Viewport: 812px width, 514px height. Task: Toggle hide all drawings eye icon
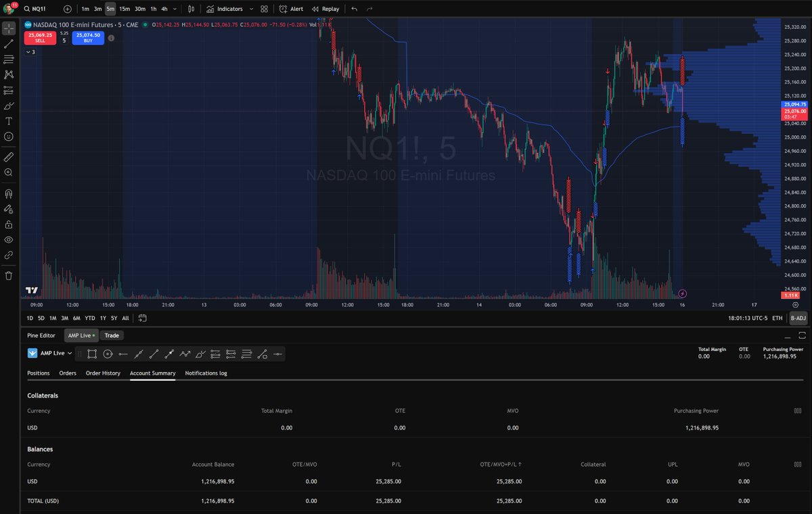click(9, 240)
